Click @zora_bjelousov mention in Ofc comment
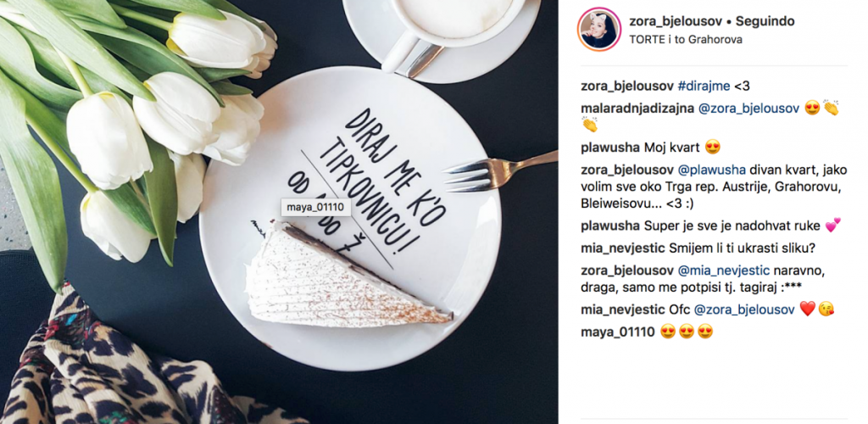The width and height of the screenshot is (868, 424). [x=744, y=310]
